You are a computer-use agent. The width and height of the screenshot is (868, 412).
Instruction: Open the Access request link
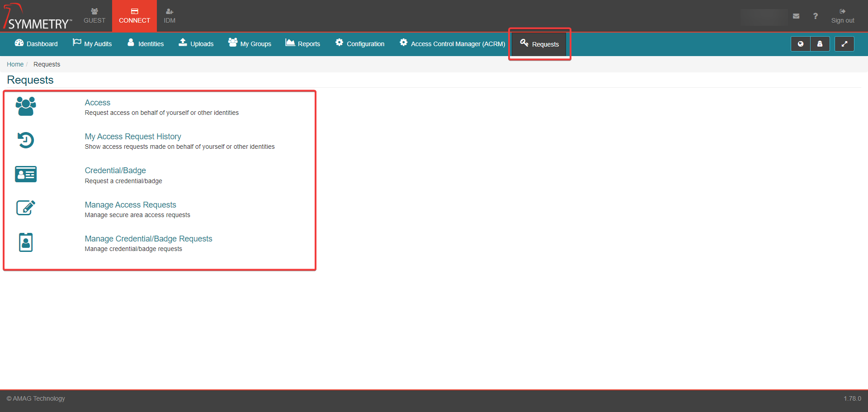coord(97,103)
